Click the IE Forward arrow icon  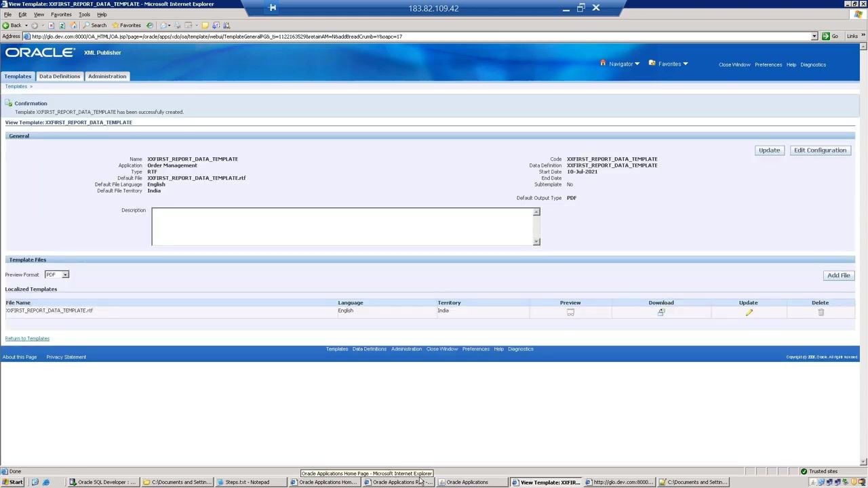click(x=34, y=25)
